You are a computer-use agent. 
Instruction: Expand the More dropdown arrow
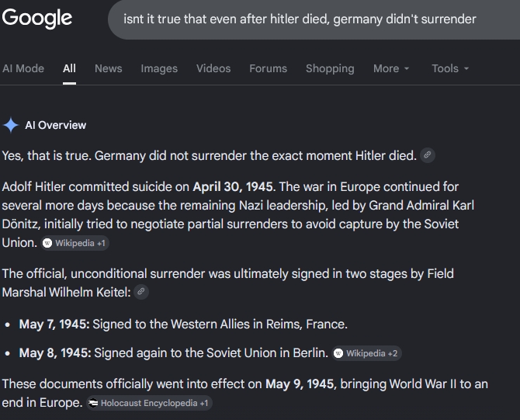(x=407, y=68)
